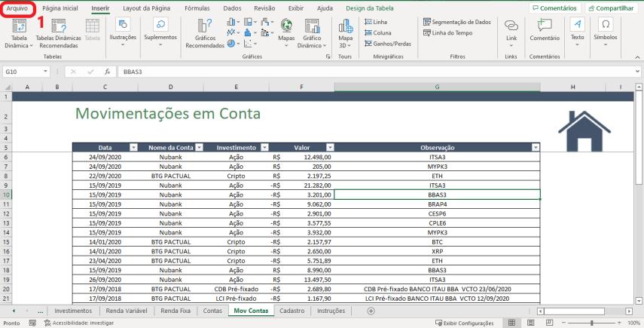
Task: Click the home house icon
Action: [584, 131]
